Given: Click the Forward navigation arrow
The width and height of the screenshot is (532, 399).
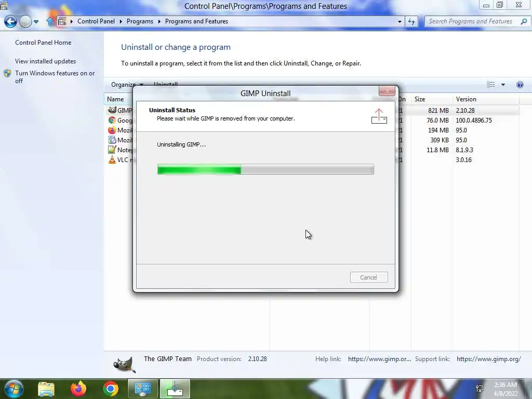Looking at the screenshot, I should pyautogui.click(x=25, y=21).
